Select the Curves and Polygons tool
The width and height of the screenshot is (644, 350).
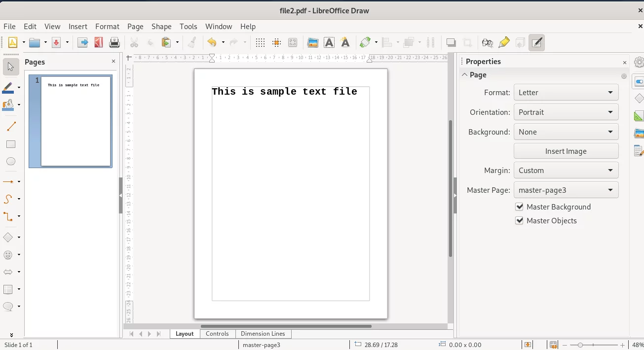(x=8, y=199)
